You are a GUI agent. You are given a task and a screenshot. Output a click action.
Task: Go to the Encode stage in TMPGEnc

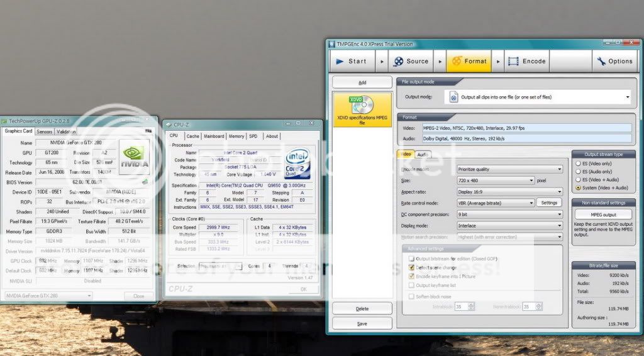pos(527,61)
